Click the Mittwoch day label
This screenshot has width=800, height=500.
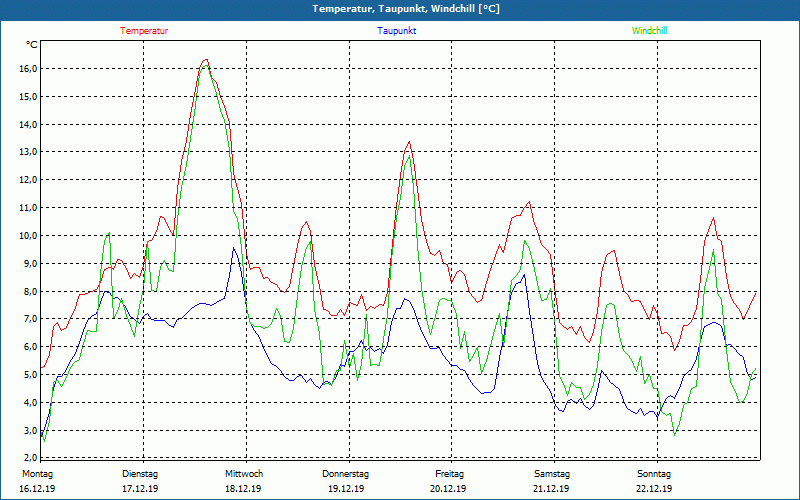[x=244, y=474]
